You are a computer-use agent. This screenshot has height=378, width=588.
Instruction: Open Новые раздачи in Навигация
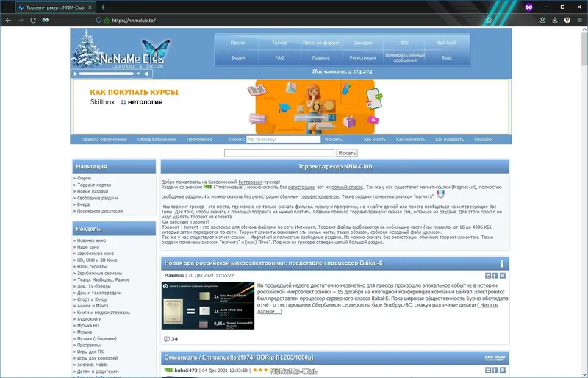click(93, 191)
